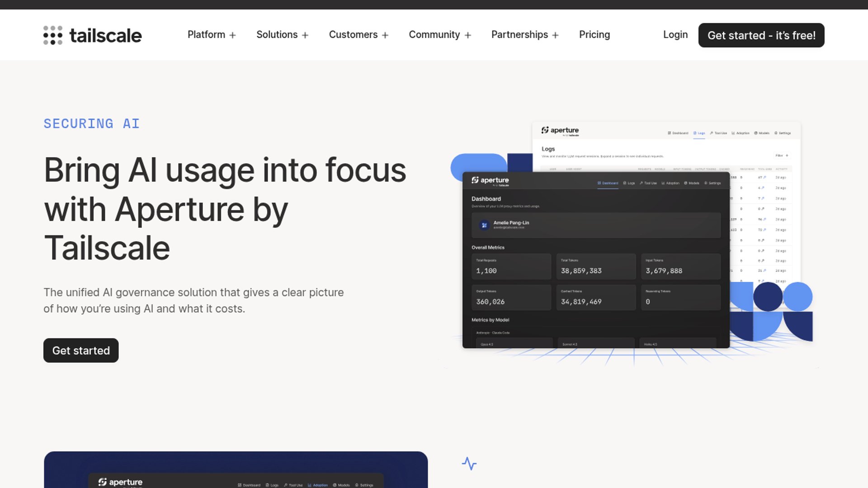Expand the Platform menu
This screenshot has width=868, height=488.
(212, 35)
